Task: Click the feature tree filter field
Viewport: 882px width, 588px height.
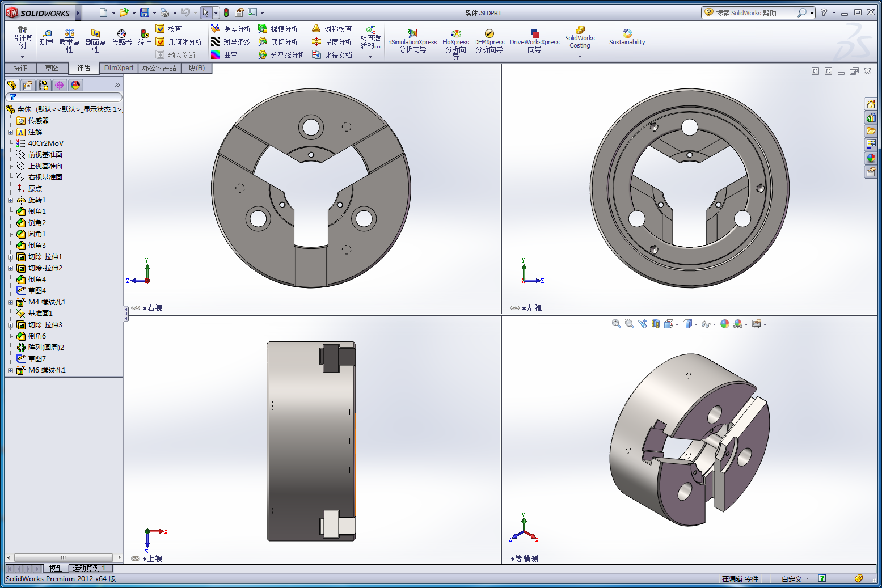Action: click(64, 98)
